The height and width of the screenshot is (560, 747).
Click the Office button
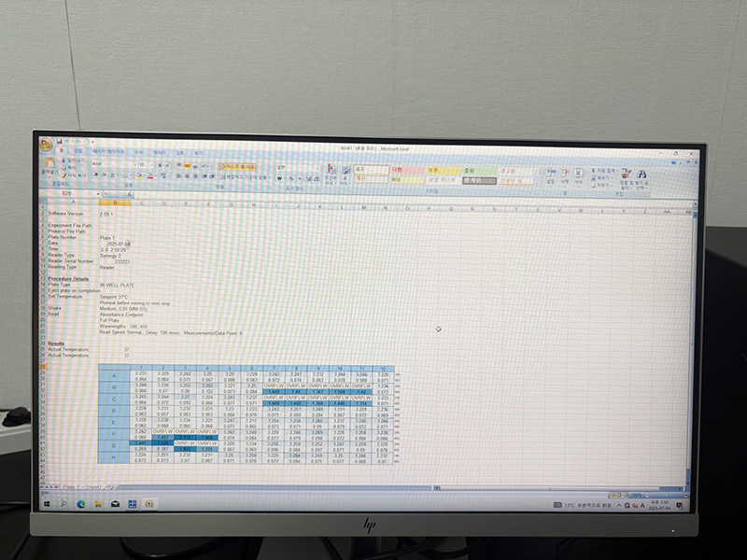(x=47, y=143)
